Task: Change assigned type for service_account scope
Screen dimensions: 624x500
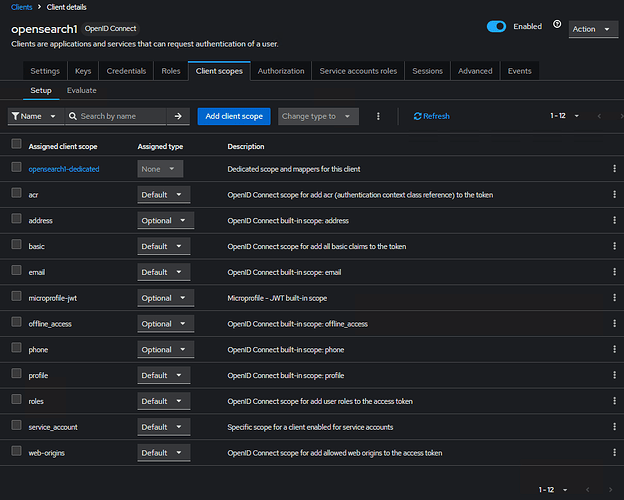Action: (x=164, y=427)
